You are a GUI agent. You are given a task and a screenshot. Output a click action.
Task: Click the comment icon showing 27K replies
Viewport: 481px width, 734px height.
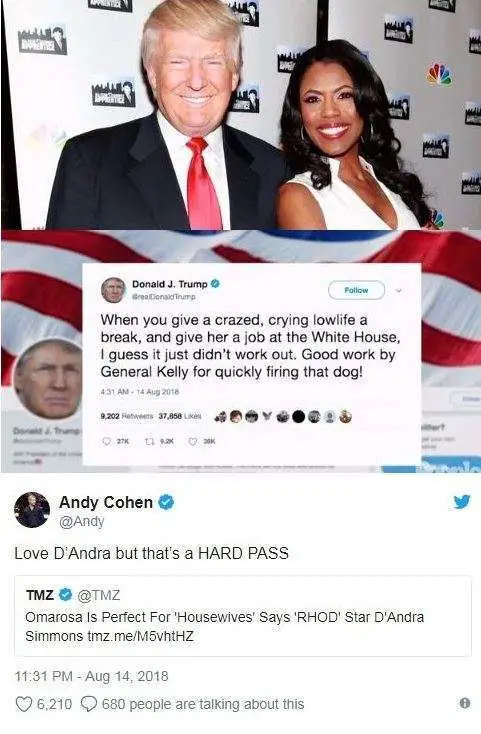pos(107,441)
